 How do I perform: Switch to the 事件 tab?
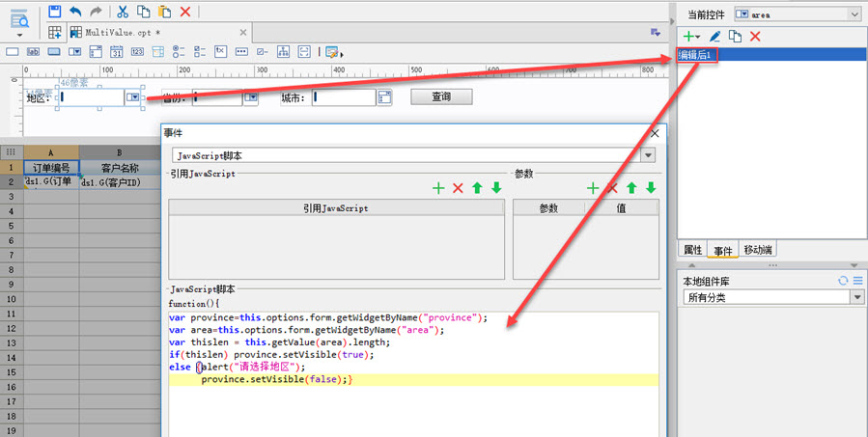722,250
